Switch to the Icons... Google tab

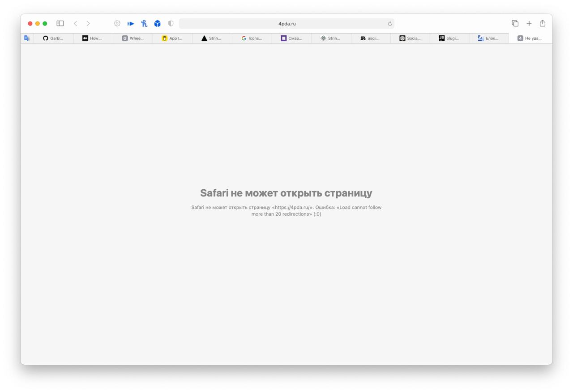(252, 38)
